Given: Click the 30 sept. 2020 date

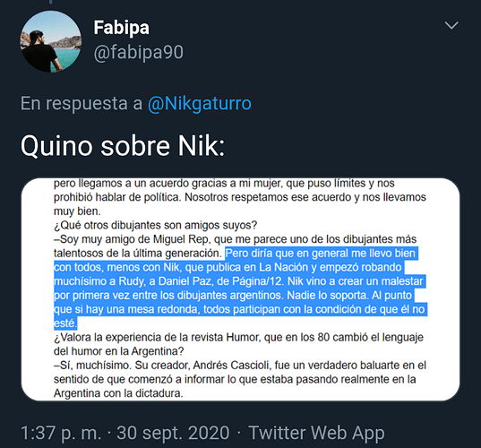Looking at the screenshot, I should [173, 433].
